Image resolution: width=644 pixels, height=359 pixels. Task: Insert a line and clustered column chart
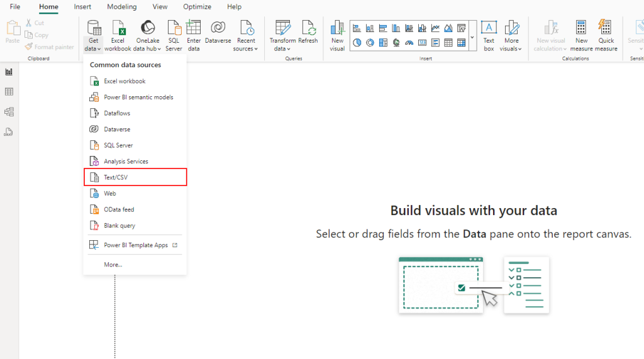pos(422,28)
